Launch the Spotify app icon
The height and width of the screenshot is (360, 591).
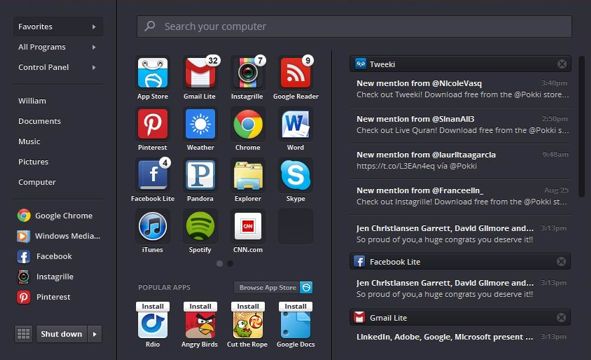point(200,226)
